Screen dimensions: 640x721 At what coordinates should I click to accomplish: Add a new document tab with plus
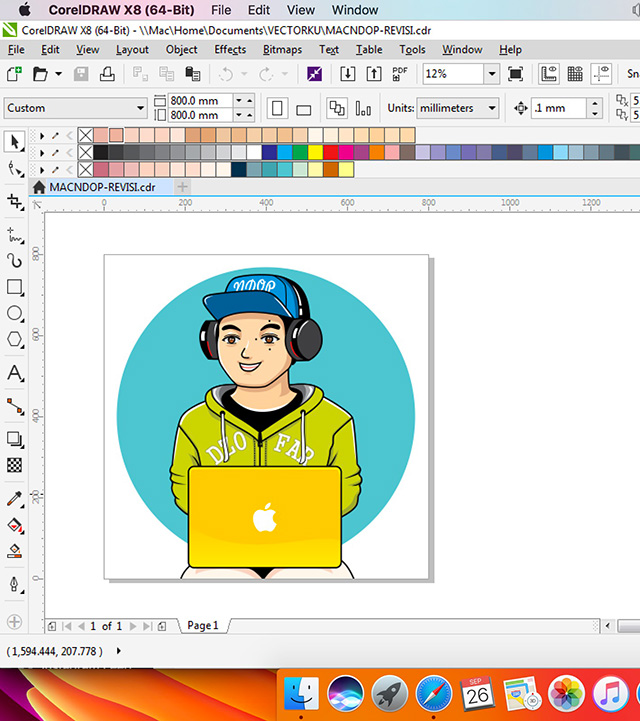pos(183,187)
